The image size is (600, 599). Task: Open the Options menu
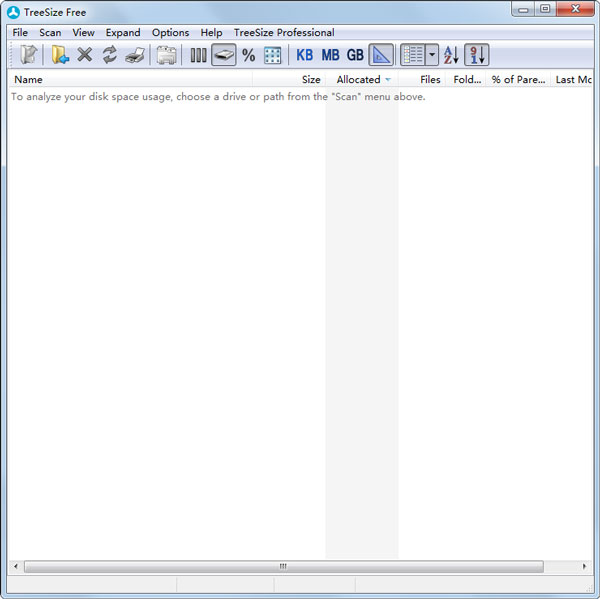pyautogui.click(x=170, y=33)
